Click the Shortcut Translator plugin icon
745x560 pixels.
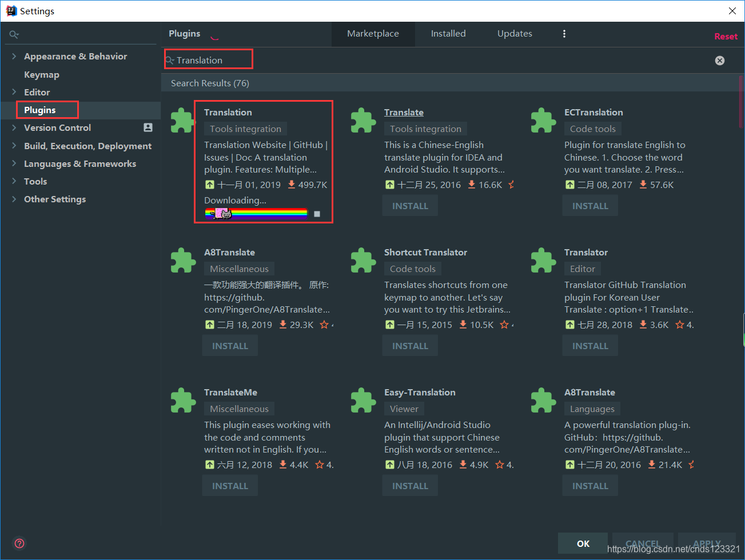(x=363, y=261)
